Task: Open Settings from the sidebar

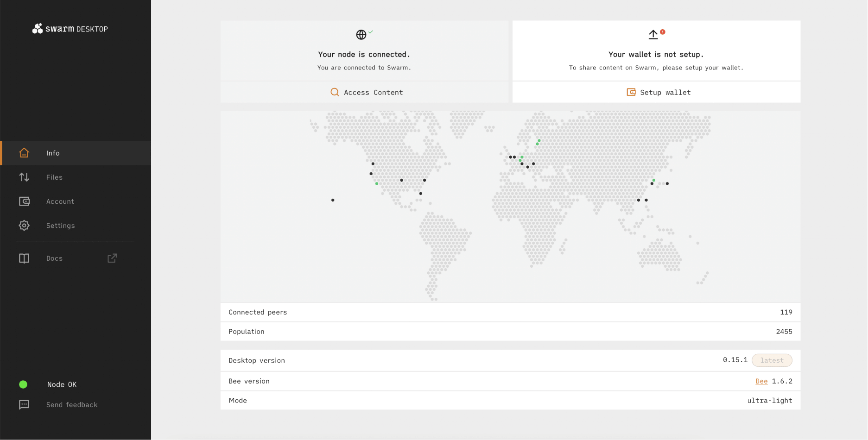Action: click(x=60, y=226)
